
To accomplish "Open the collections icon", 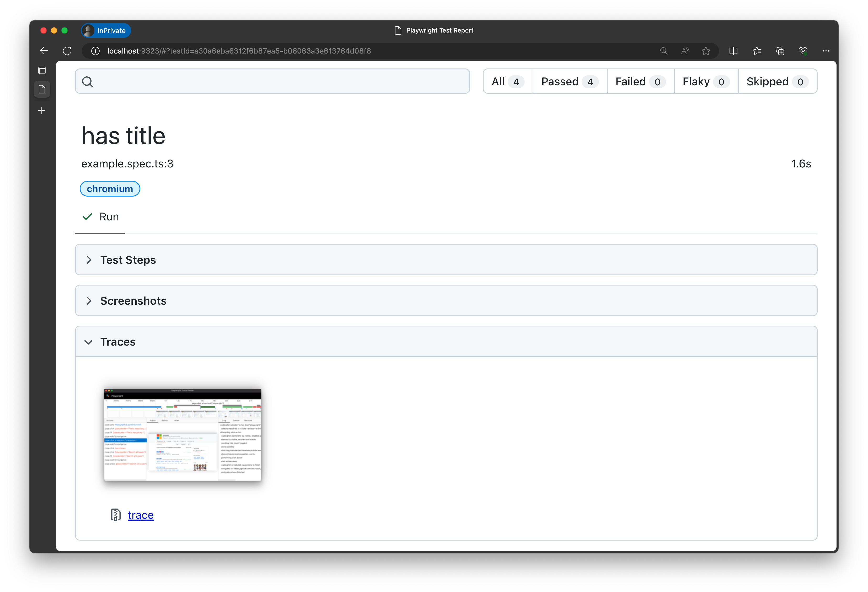I will (780, 51).
